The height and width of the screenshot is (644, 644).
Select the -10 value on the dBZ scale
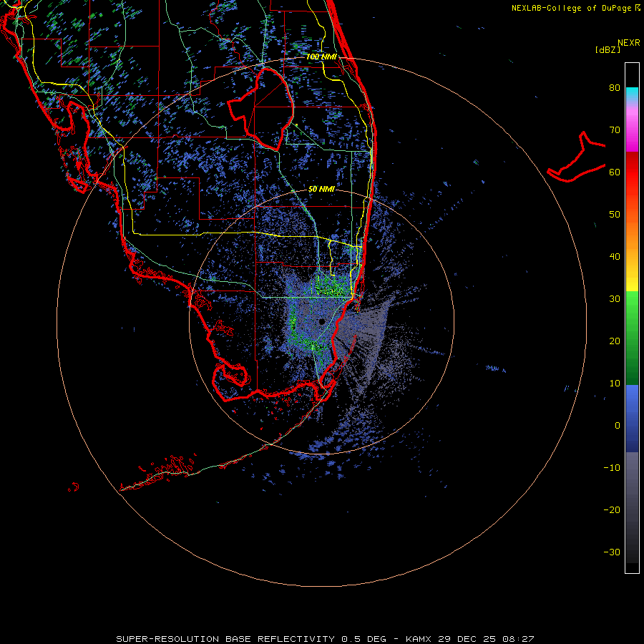[612, 467]
